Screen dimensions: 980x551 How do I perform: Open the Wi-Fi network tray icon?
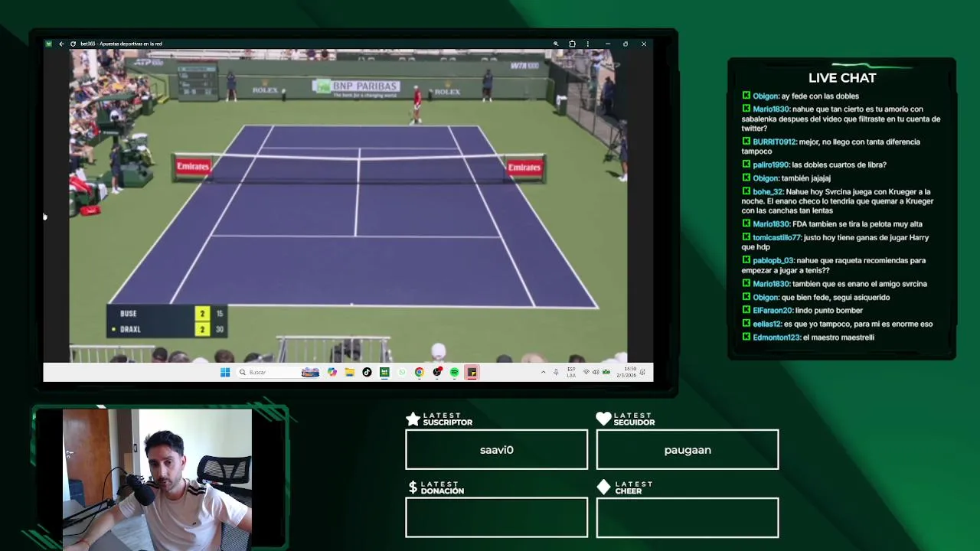pos(586,372)
